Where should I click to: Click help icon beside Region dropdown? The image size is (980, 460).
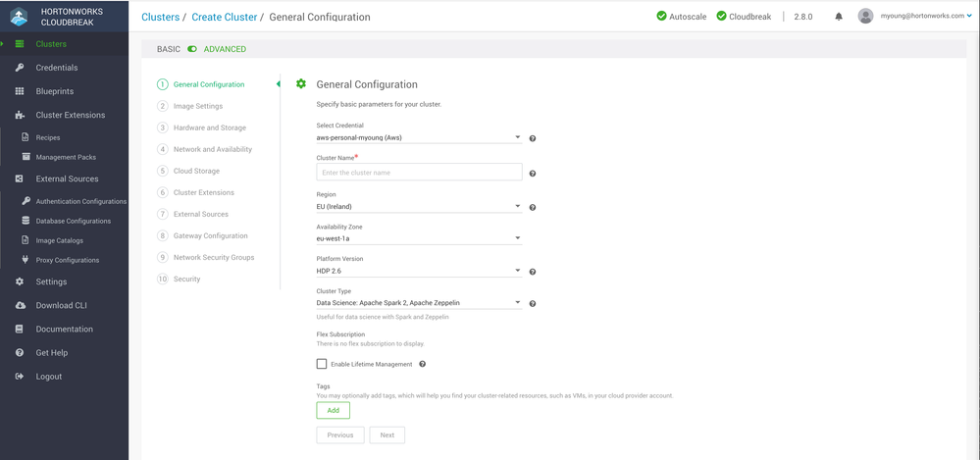[533, 208]
